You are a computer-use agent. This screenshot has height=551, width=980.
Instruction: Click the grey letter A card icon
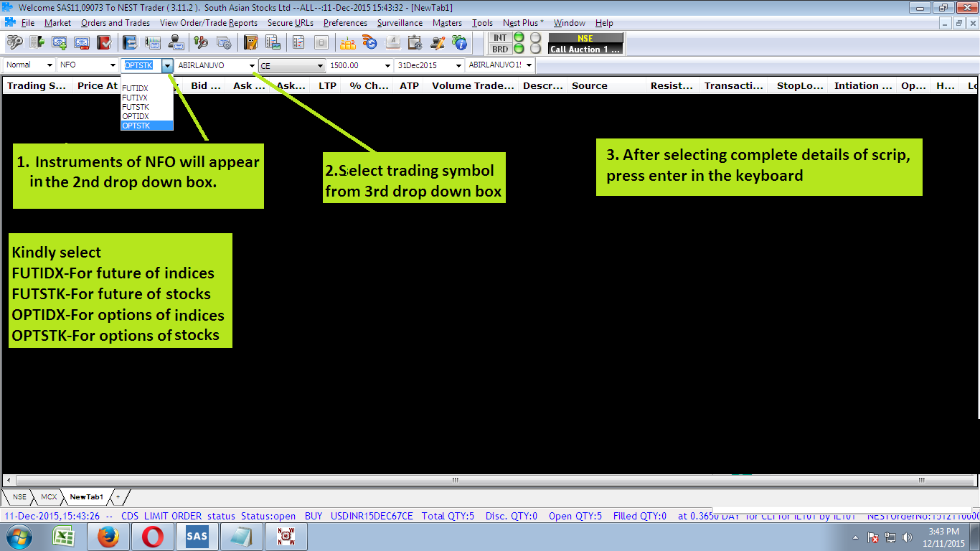tap(392, 42)
